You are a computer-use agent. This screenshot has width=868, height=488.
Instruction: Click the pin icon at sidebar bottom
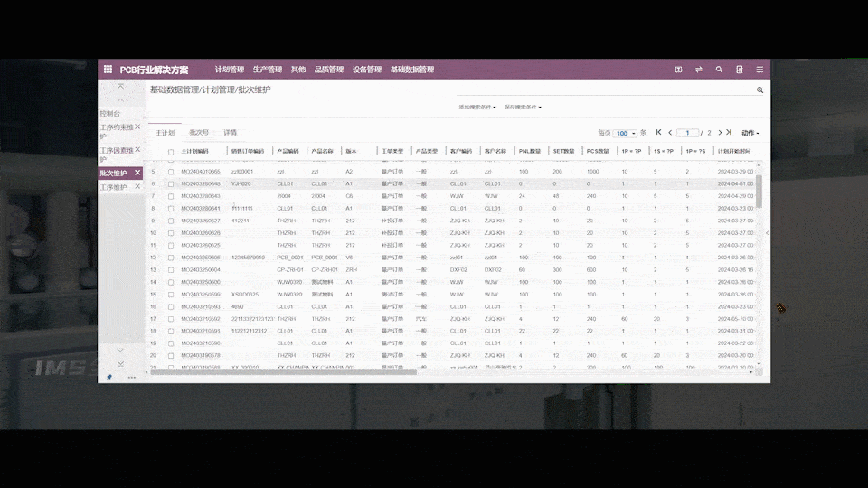click(x=109, y=378)
